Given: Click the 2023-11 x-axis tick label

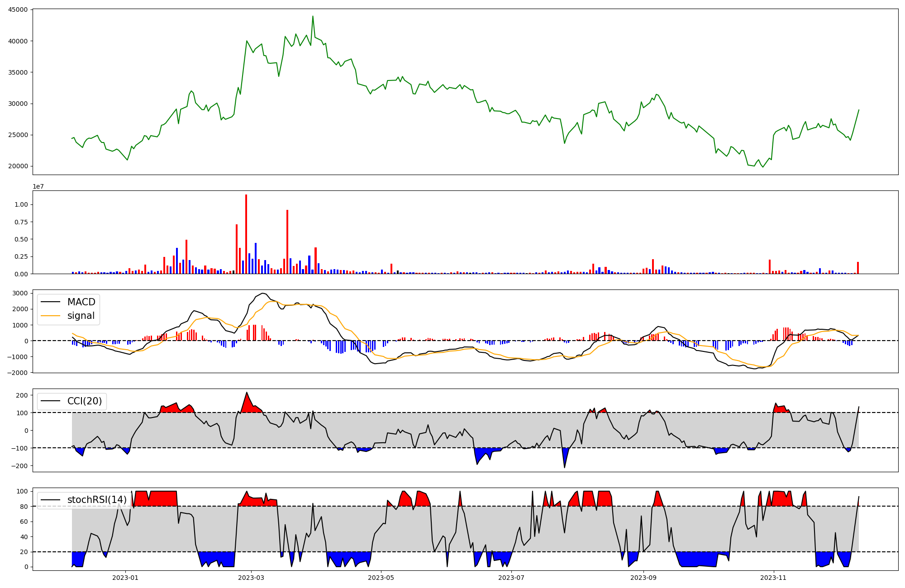Looking at the screenshot, I should pos(773,578).
